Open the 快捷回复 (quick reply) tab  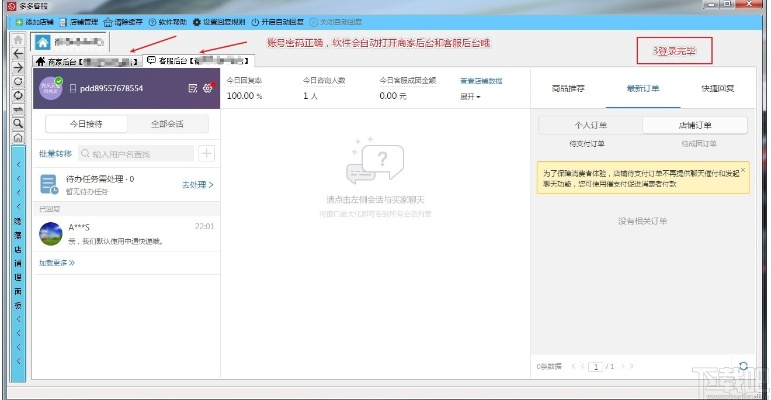point(717,88)
